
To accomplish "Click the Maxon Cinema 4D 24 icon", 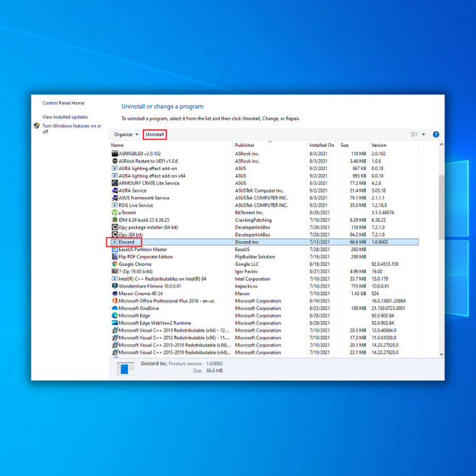I will click(114, 294).
